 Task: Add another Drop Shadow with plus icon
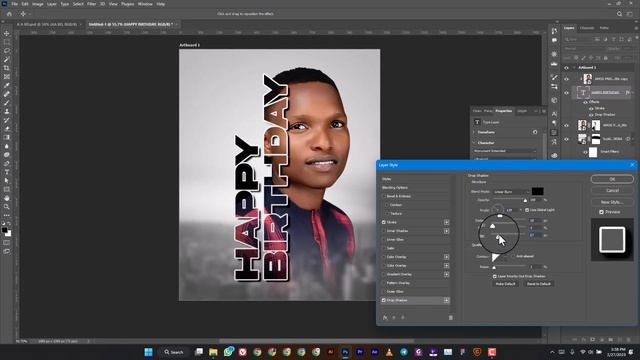[x=447, y=300]
